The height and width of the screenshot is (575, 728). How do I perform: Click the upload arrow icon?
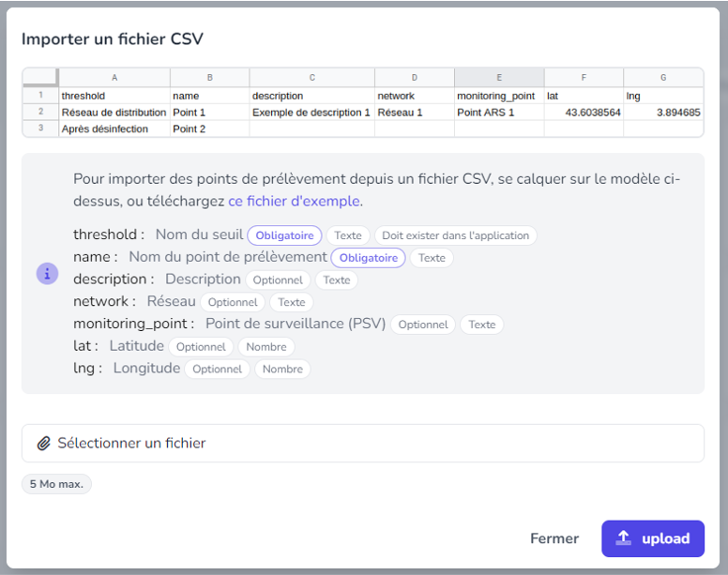[623, 537]
